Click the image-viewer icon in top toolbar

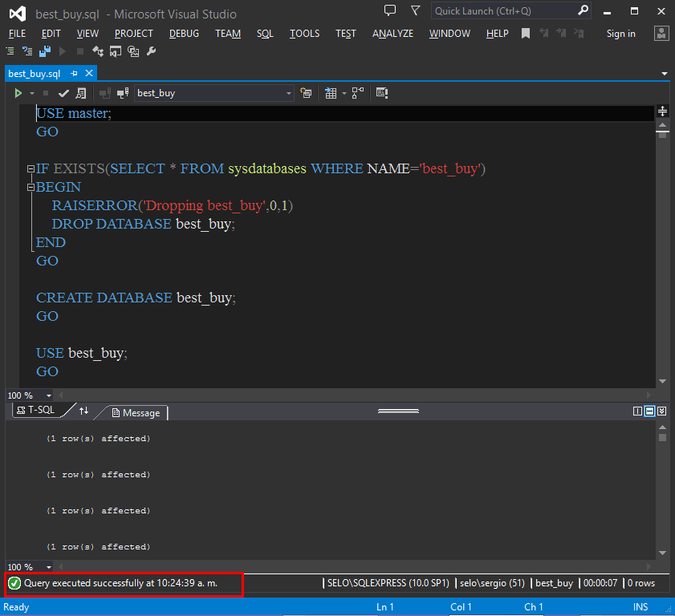[x=133, y=51]
